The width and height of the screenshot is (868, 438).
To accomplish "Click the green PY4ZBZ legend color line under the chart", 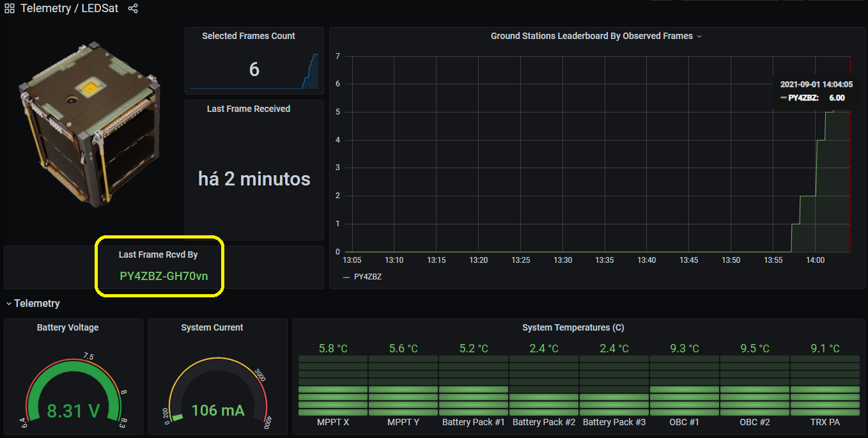I will 346,278.
